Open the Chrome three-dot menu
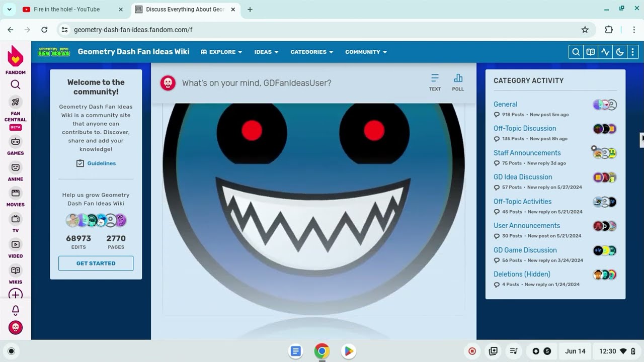 point(634,30)
